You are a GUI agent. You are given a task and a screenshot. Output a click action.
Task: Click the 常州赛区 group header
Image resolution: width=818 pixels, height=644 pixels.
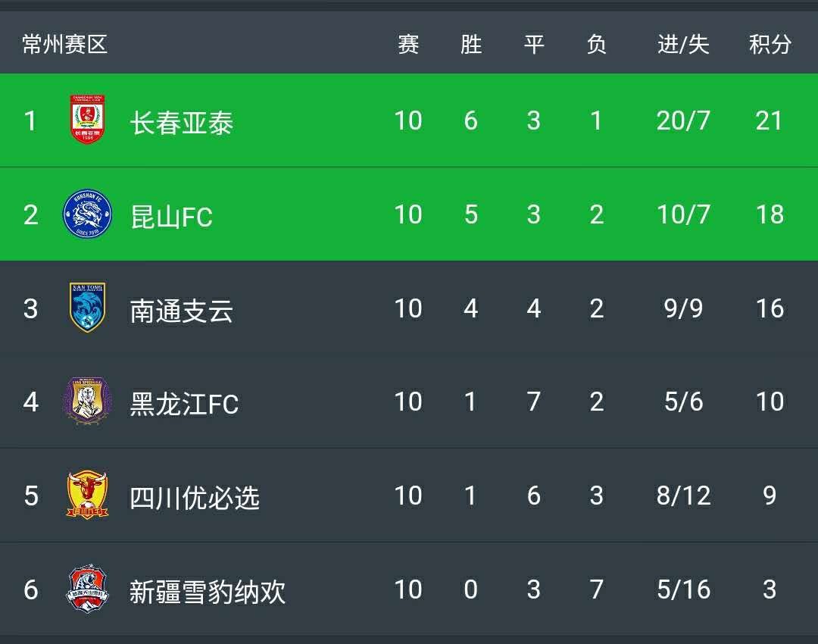click(65, 44)
